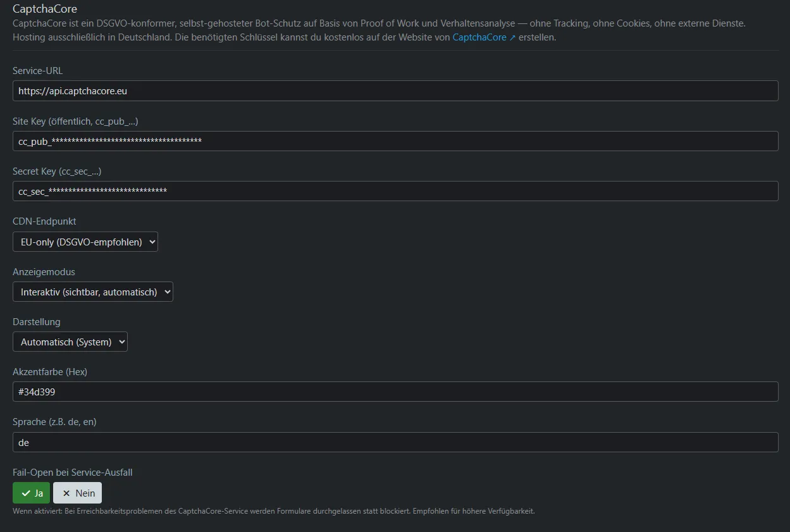Viewport: 790px width, 532px height.
Task: Focus the Sprache input containing "de"
Action: pyautogui.click(x=395, y=442)
